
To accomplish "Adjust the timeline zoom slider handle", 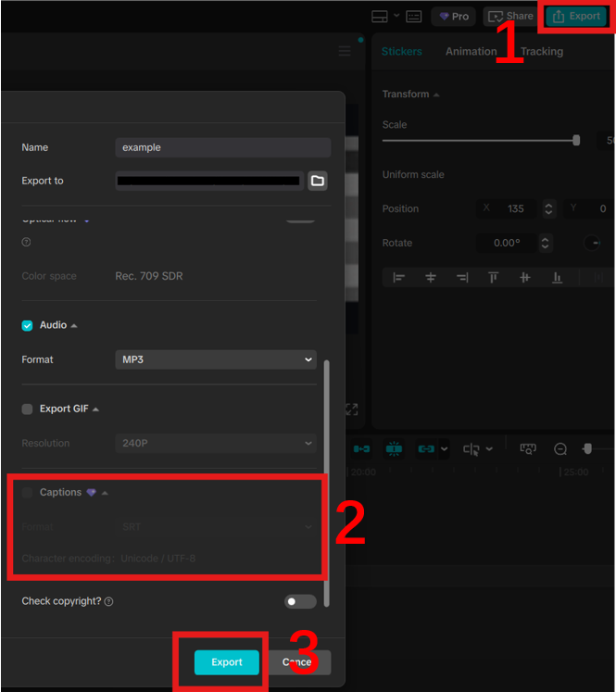I will (x=587, y=449).
